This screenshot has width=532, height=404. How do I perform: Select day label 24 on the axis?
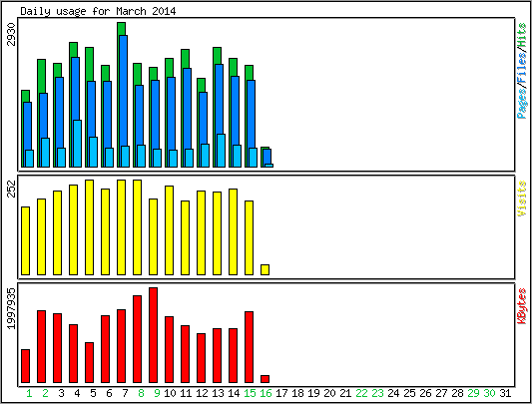click(393, 393)
